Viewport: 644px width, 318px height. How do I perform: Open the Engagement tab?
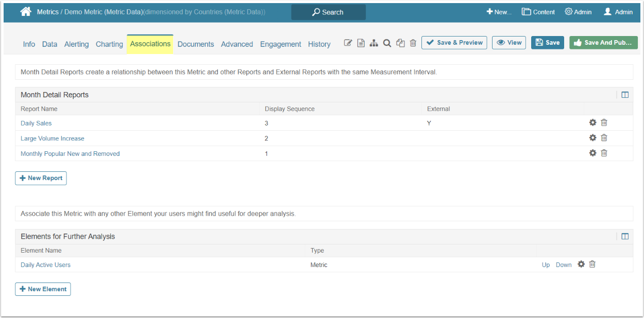tap(281, 44)
